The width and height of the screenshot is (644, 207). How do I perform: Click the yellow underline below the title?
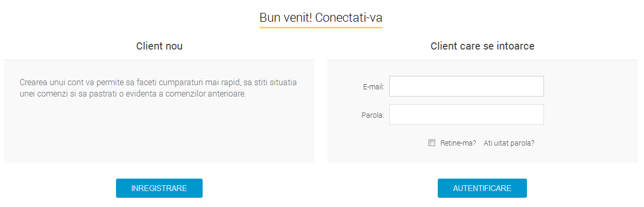pyautogui.click(x=321, y=27)
